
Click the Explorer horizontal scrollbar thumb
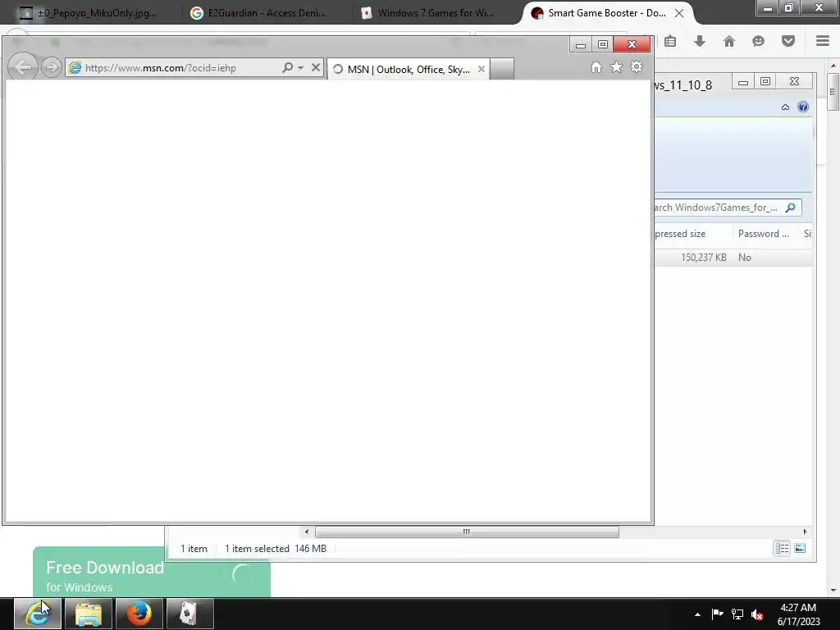click(467, 532)
